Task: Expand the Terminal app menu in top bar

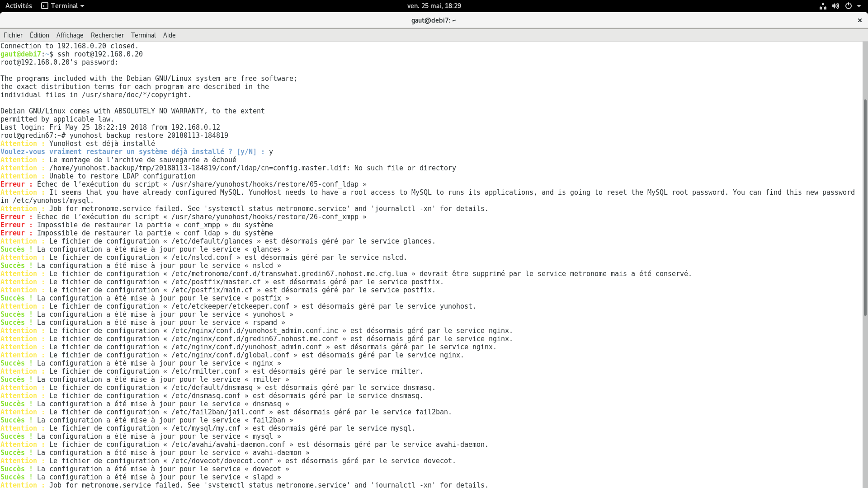Action: (x=63, y=6)
